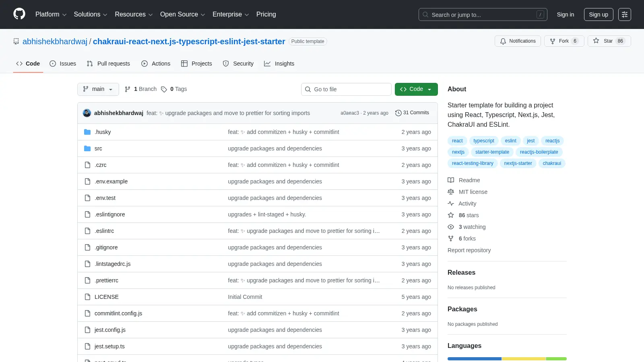This screenshot has height=362, width=644.
Task: Open the Releases section heading
Action: pos(461,272)
